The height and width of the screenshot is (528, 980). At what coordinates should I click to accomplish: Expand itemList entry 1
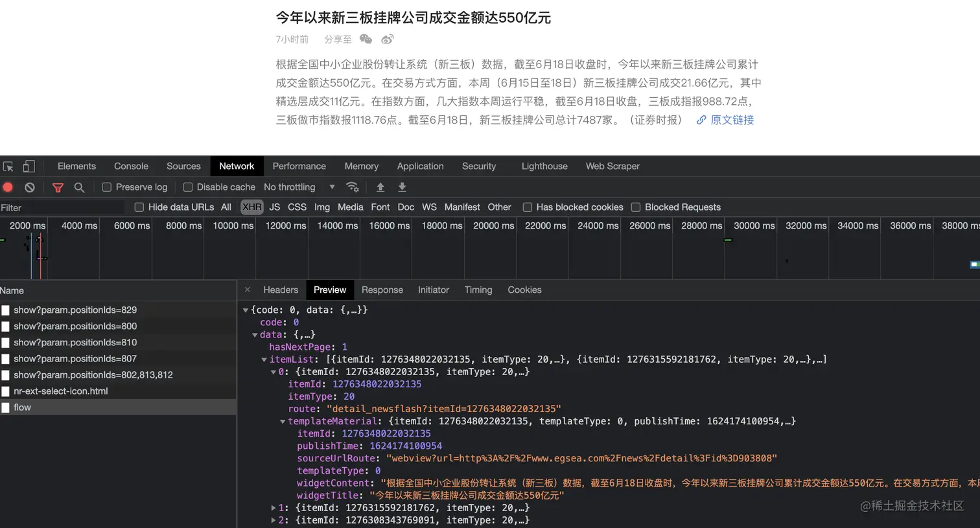pyautogui.click(x=274, y=509)
